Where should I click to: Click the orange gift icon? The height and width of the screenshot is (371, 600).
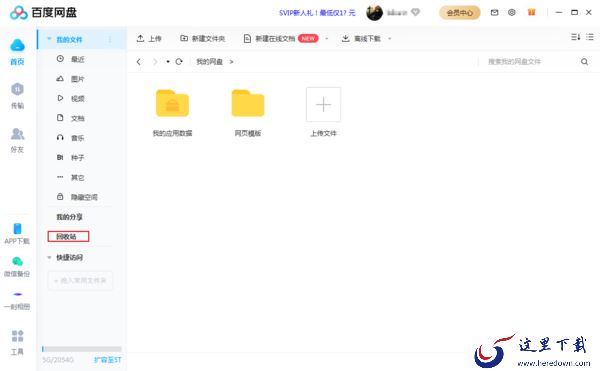[532, 13]
